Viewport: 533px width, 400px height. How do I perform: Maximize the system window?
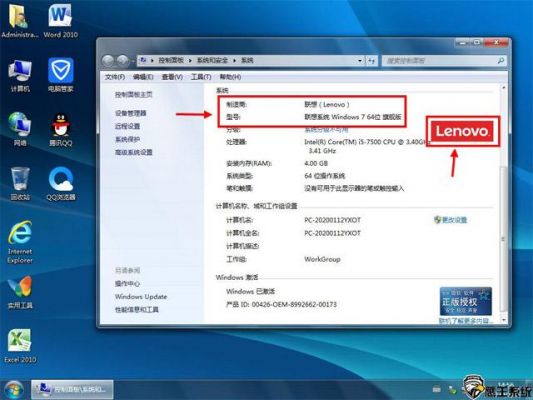point(477,42)
